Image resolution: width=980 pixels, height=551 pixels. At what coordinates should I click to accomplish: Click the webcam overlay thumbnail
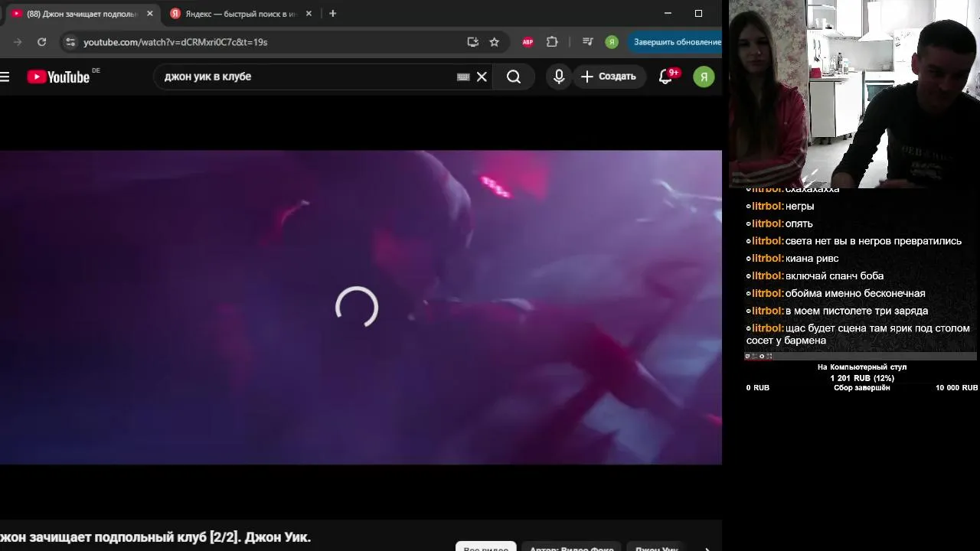[x=854, y=93]
